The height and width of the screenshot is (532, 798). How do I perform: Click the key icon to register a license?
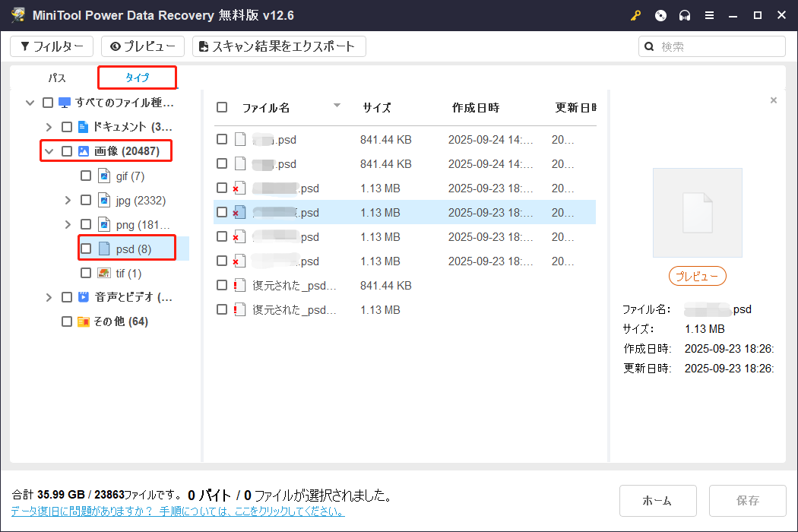click(635, 14)
